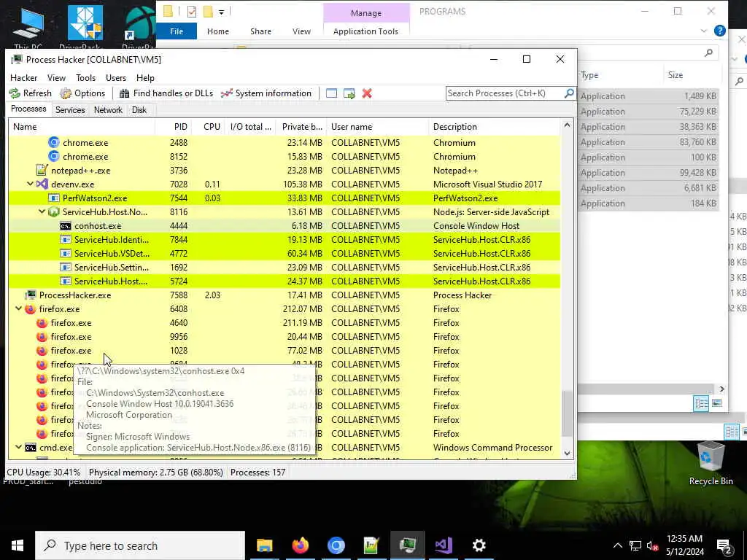
Task: Click the find window toolbar icon
Action: (x=332, y=93)
